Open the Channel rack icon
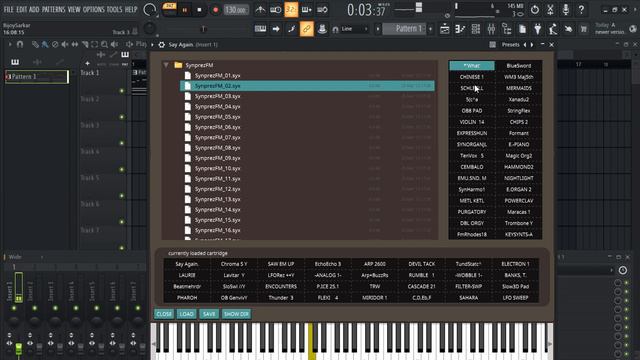640x360 pixels. (476, 29)
